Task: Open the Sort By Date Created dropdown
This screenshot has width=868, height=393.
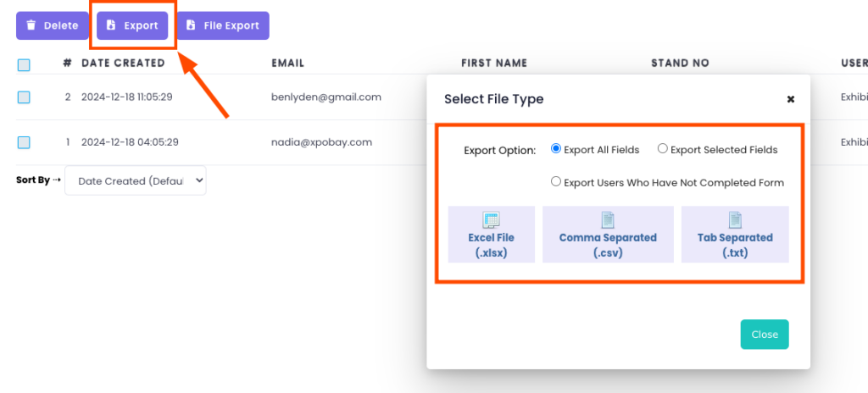Action: coord(136,180)
